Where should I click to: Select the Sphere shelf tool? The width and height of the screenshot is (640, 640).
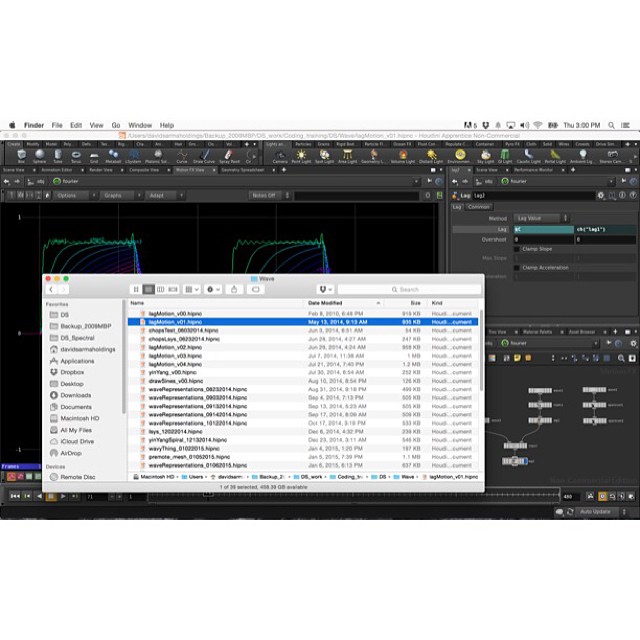(39, 155)
